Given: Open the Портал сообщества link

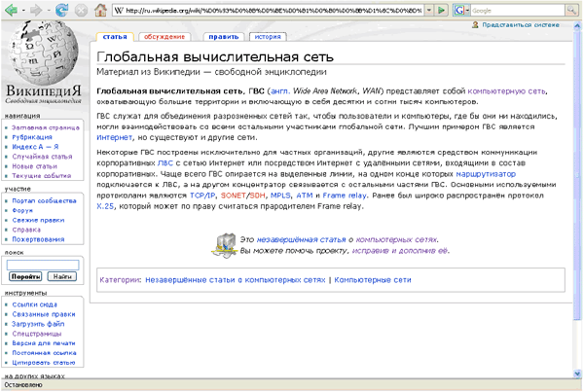Looking at the screenshot, I should (x=44, y=201).
